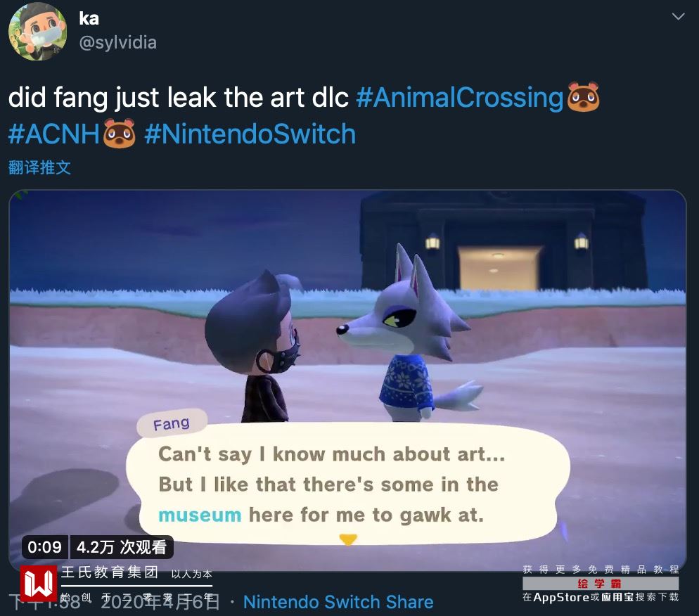Image resolution: width=699 pixels, height=616 pixels.
Task: Click the 2020年4月6日 tweet date
Action: coord(160,602)
